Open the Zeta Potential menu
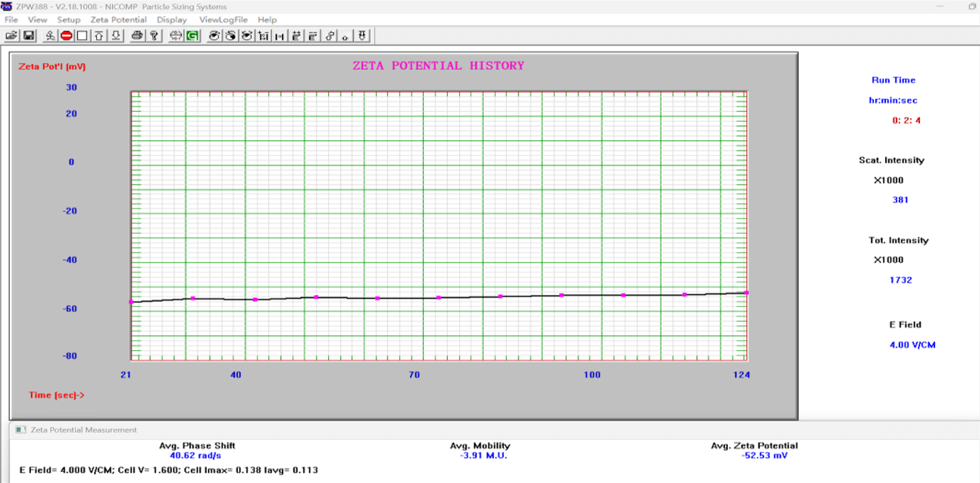The image size is (980, 483). 118,19
